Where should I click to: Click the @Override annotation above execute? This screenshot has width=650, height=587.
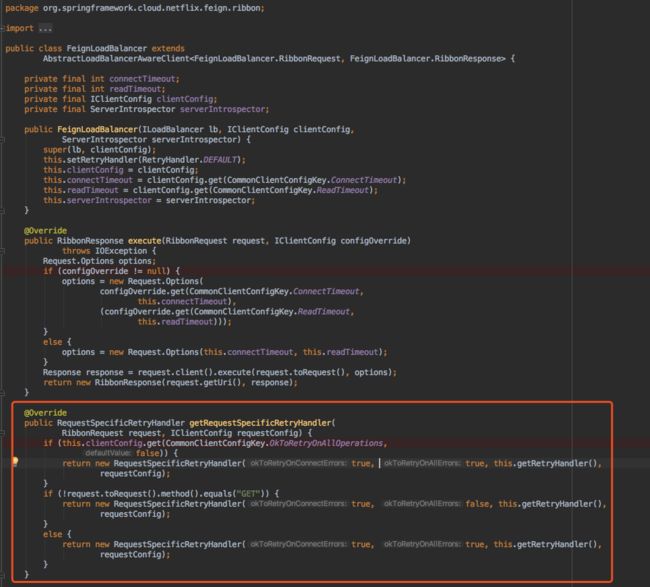(45, 231)
